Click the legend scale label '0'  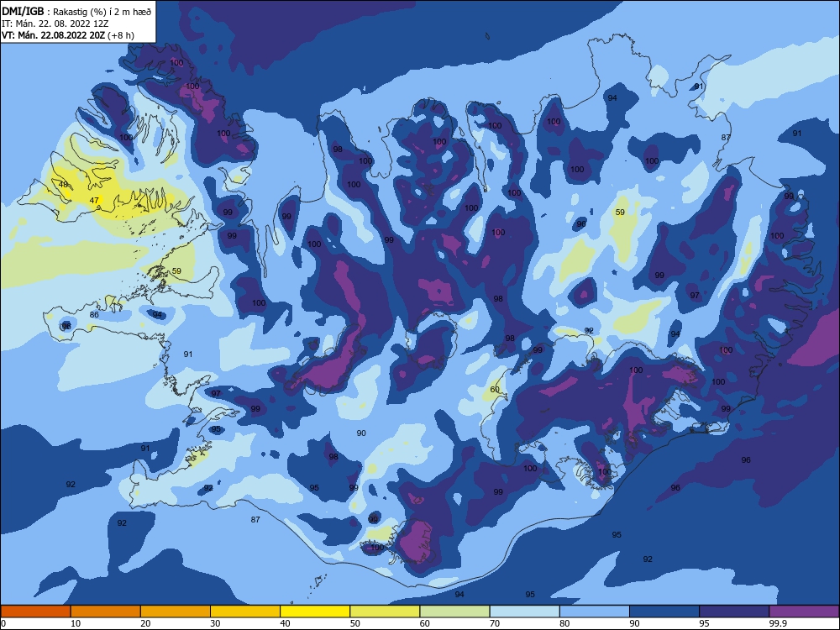(x=3, y=623)
